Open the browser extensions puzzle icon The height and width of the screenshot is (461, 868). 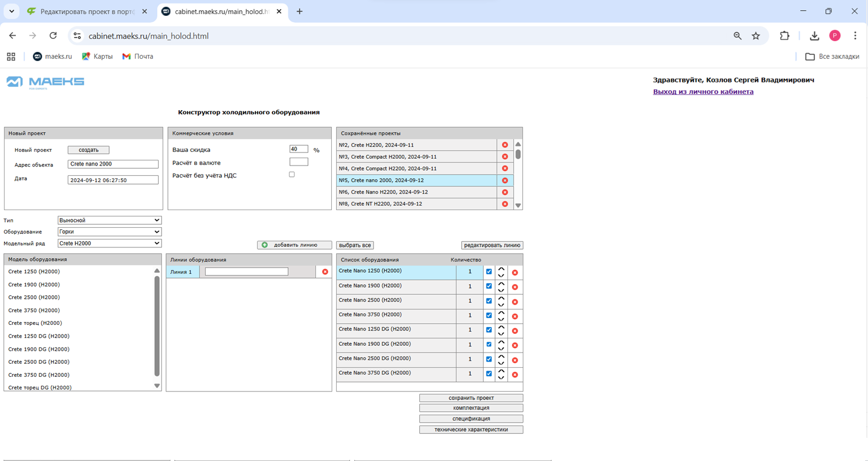pos(784,36)
